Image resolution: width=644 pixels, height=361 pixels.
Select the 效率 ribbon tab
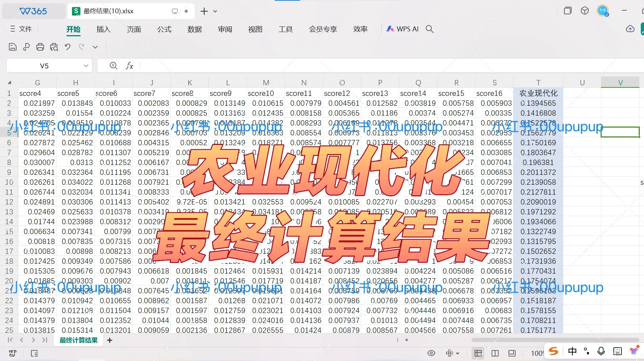(360, 29)
